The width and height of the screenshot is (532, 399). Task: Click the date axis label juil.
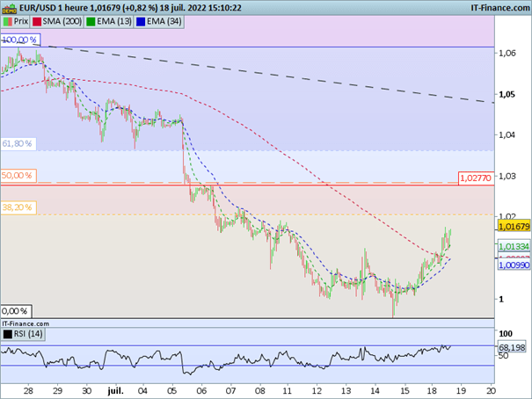click(x=116, y=391)
